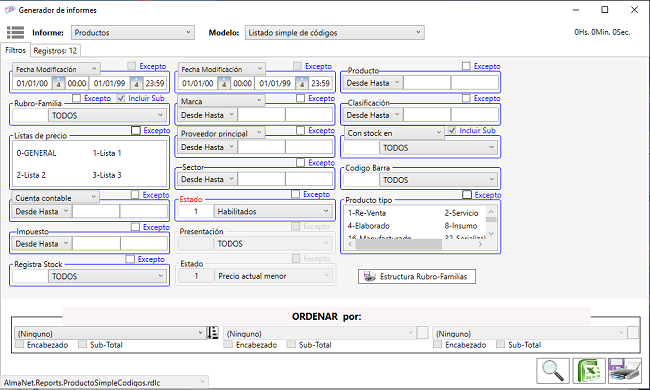
Task: Select 0-GENERAL in Listas de precio
Action: [36, 153]
